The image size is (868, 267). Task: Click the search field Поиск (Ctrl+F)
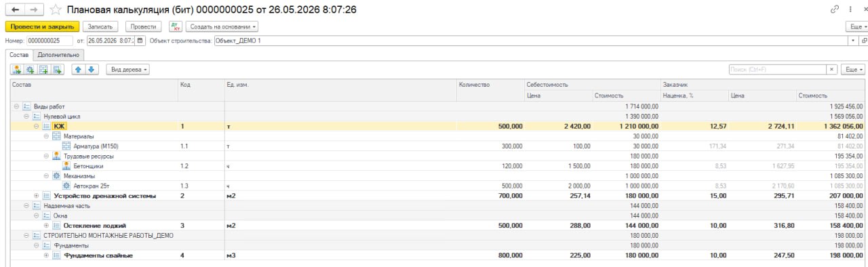776,70
